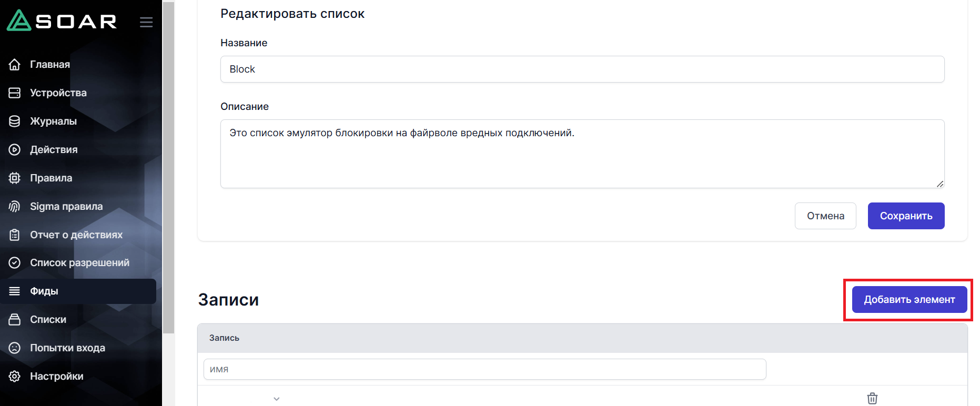Click the fingerprint icon beside Sigma правила
The width and height of the screenshot is (980, 406).
pos(15,207)
